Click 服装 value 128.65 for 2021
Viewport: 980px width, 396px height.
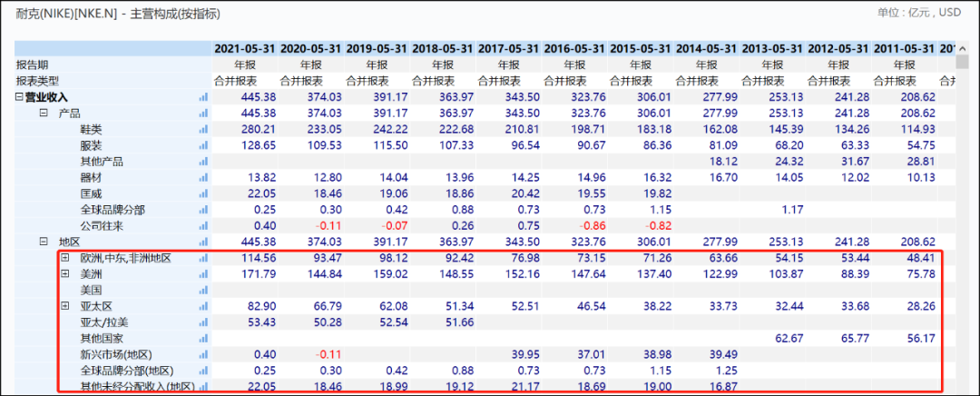(x=258, y=145)
